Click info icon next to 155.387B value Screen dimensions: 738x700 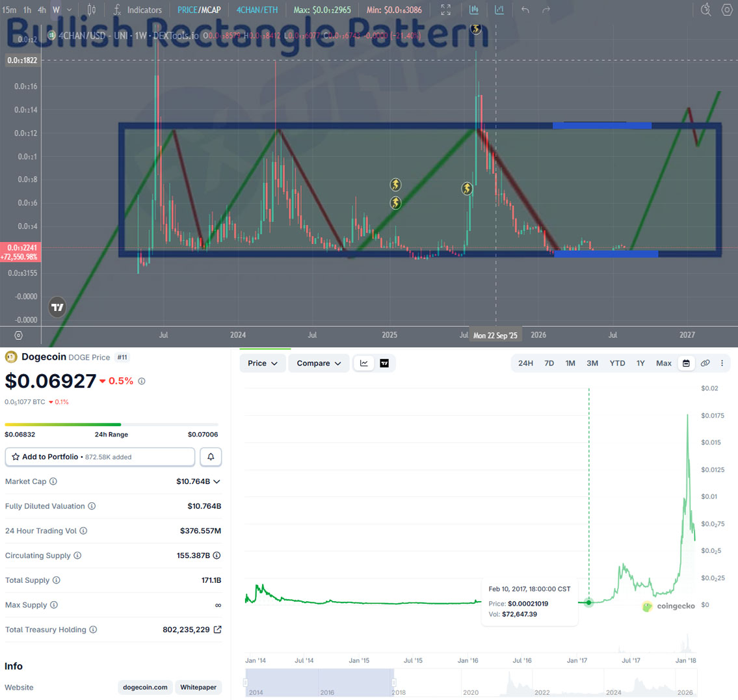[217, 556]
